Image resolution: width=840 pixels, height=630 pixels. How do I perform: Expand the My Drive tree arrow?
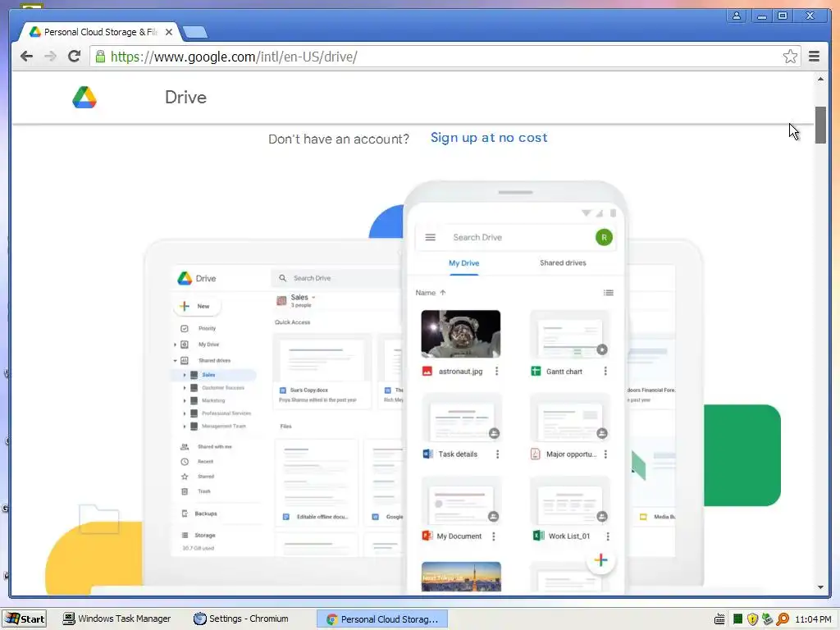176,345
